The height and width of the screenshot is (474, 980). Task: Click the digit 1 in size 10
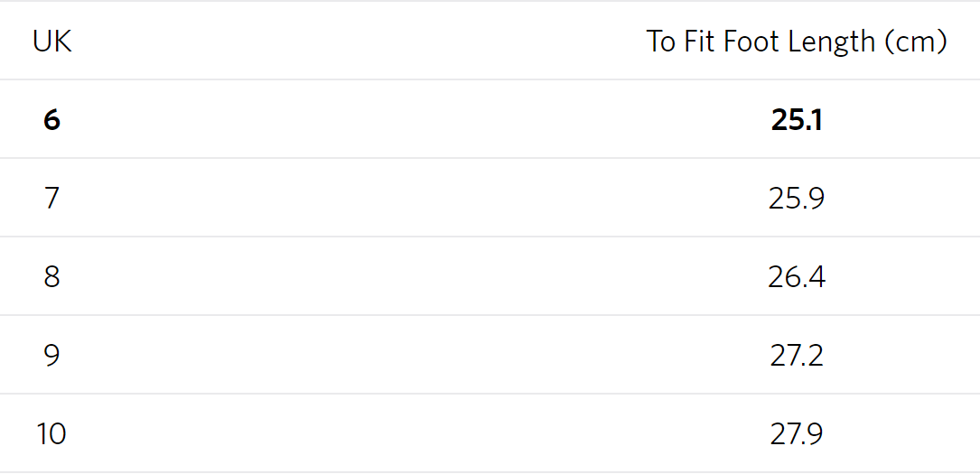tap(42, 434)
